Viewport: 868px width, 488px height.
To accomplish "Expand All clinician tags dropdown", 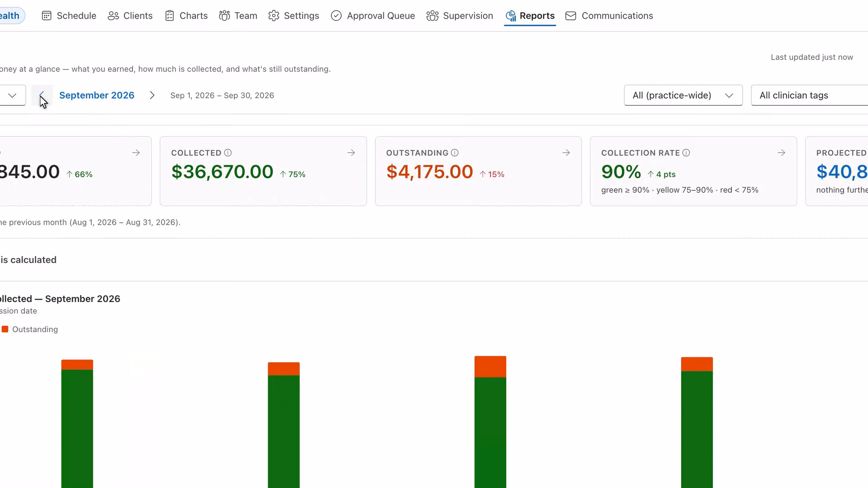I will (x=809, y=95).
